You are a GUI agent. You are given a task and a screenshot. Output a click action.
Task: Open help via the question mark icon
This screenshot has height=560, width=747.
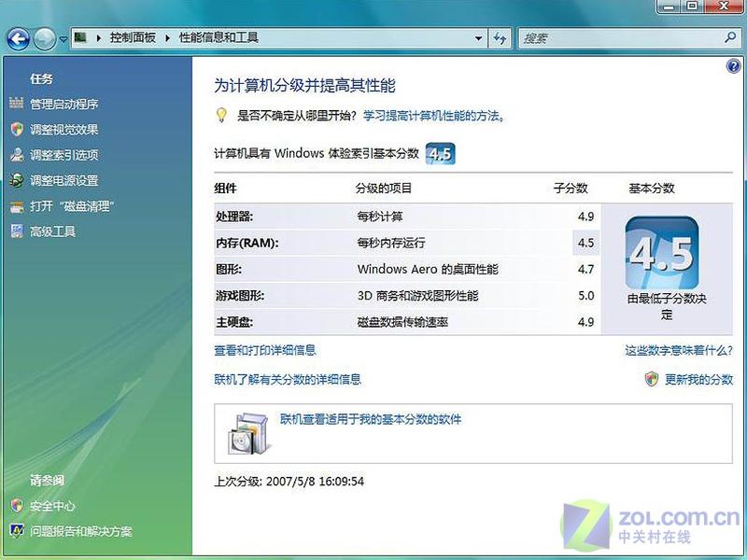click(x=734, y=65)
